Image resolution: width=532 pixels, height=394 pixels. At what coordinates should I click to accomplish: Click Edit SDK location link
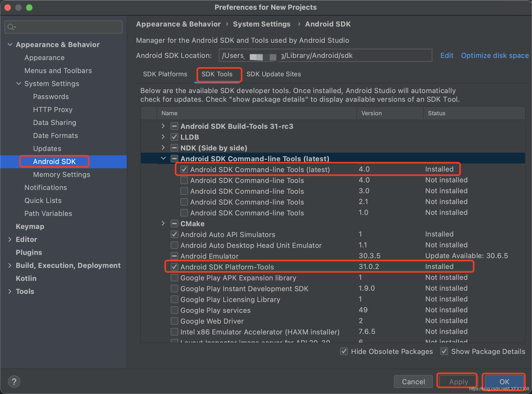pos(447,55)
